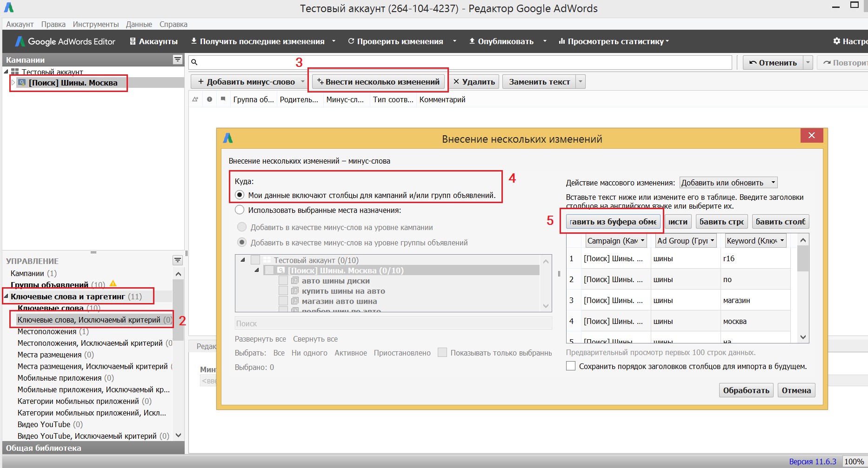868x468 pixels.
Task: Click the search magnifier icon
Action: [194, 62]
